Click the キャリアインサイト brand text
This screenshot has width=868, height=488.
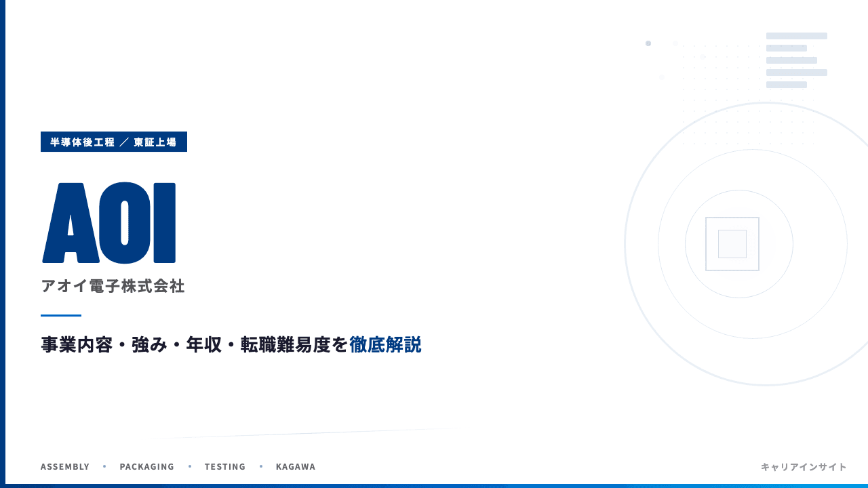coord(804,467)
